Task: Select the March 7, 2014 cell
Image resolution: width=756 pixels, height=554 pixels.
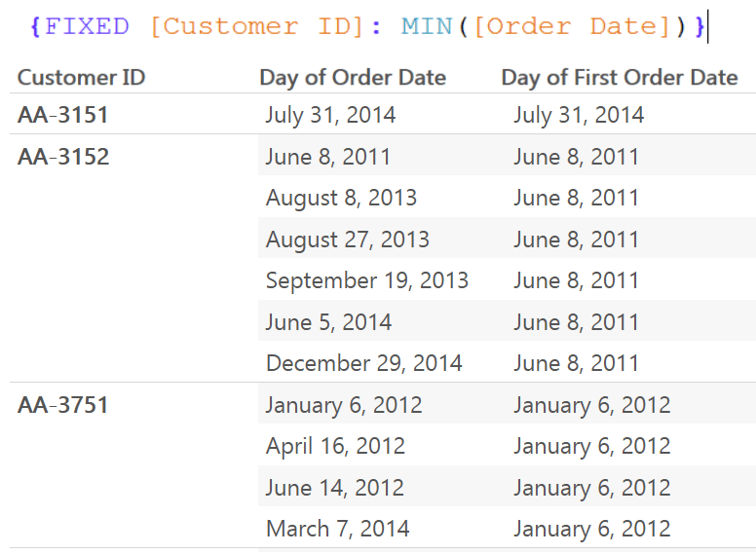Action: (x=337, y=529)
